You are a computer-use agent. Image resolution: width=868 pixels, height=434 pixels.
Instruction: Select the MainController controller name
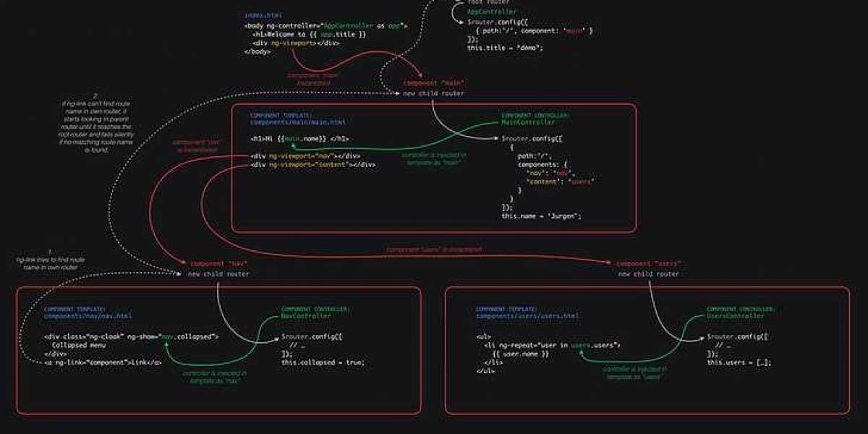coord(527,122)
